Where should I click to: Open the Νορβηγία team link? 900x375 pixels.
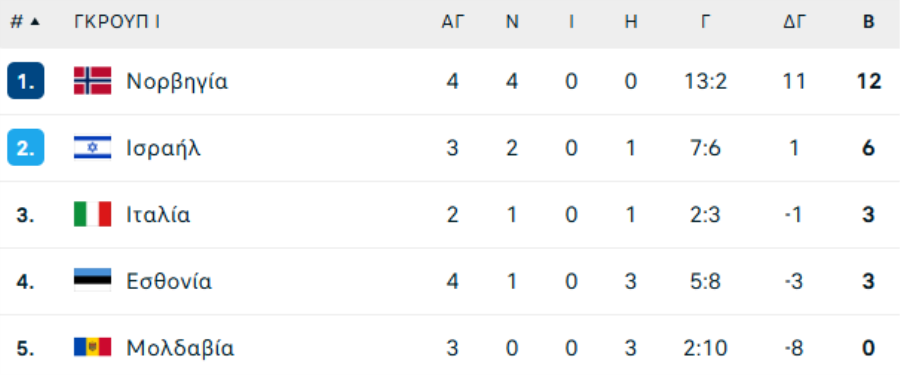(177, 82)
